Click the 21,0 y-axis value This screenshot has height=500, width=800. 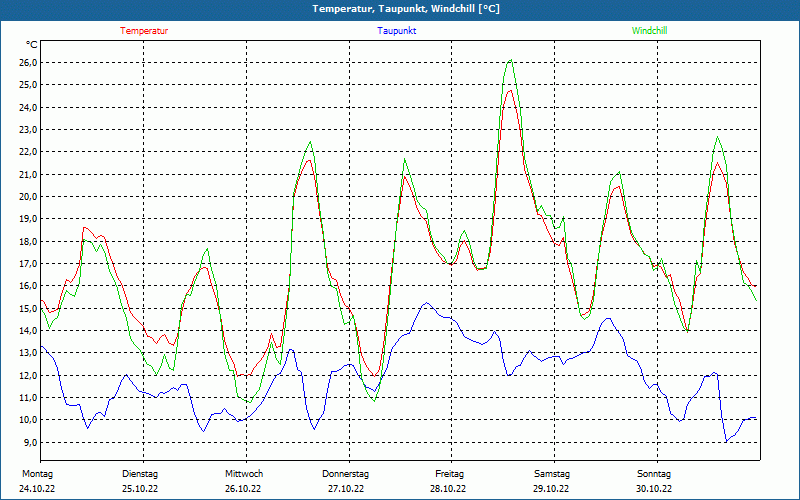(28, 174)
